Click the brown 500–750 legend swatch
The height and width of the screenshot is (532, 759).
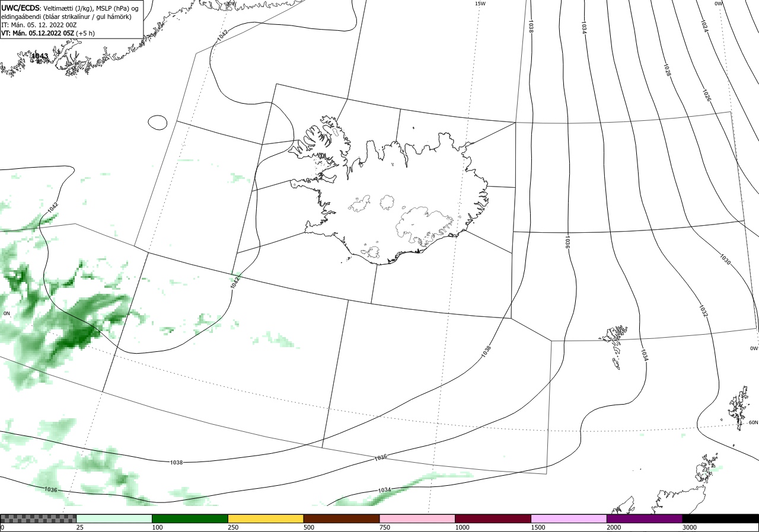(342, 518)
